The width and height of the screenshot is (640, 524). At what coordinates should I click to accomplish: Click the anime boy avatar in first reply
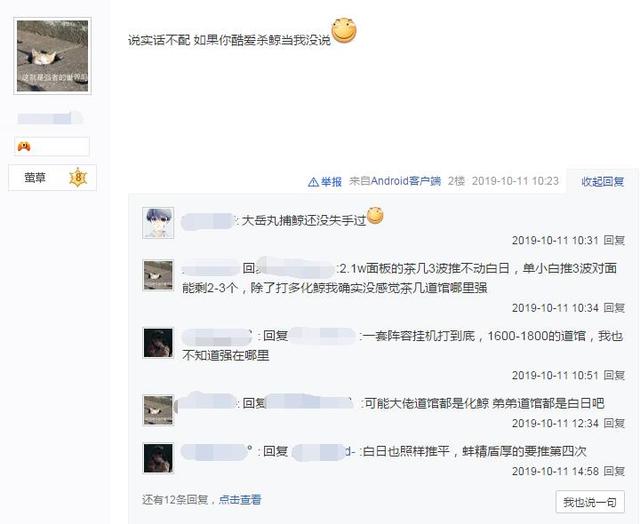158,222
